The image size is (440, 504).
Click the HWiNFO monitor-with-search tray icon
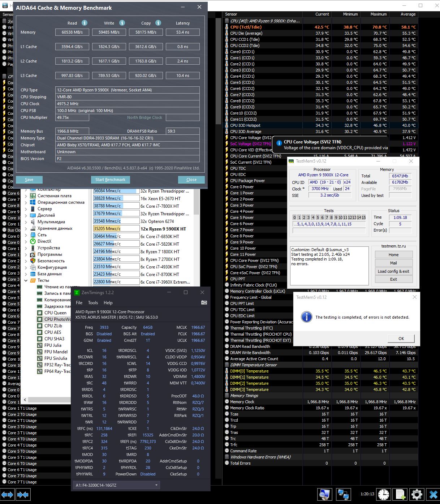pyautogui.click(x=325, y=494)
